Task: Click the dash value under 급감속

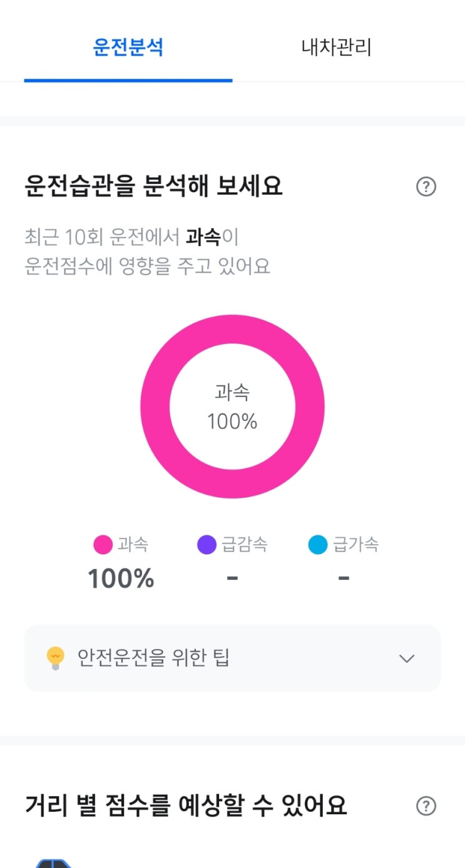Action: [x=232, y=578]
